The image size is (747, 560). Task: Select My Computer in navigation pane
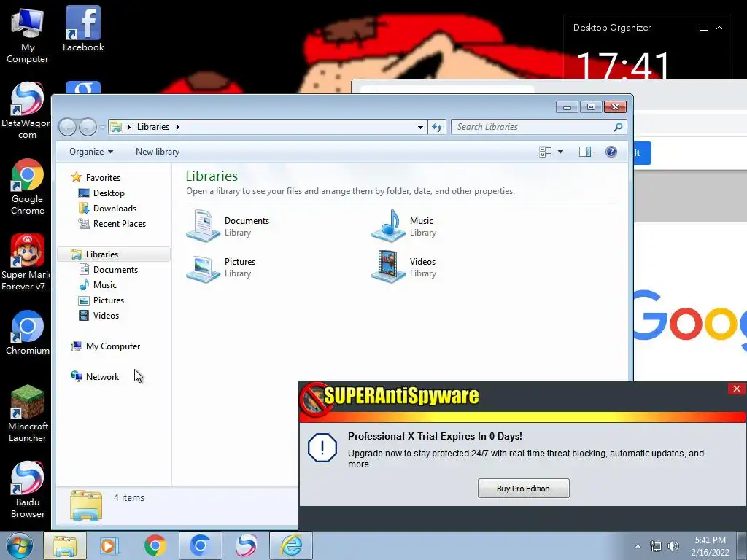tap(113, 346)
